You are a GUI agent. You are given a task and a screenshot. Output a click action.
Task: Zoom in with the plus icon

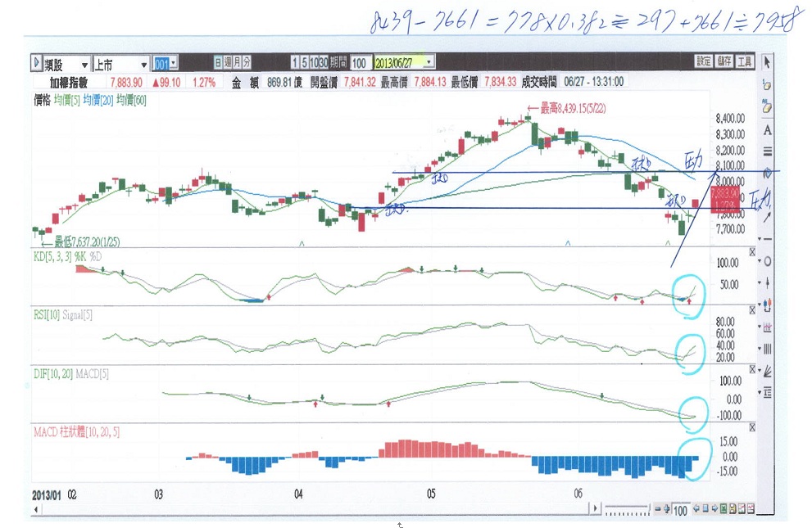[666, 509]
